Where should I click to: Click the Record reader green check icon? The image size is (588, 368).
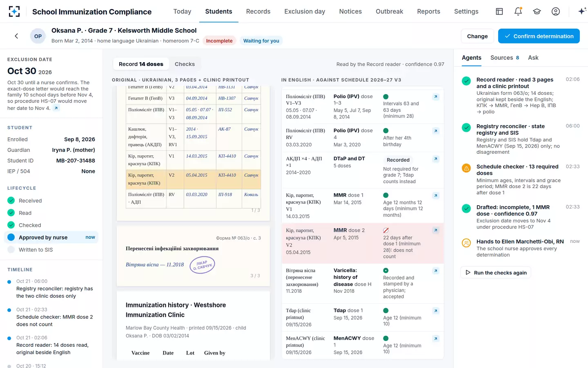(x=466, y=81)
